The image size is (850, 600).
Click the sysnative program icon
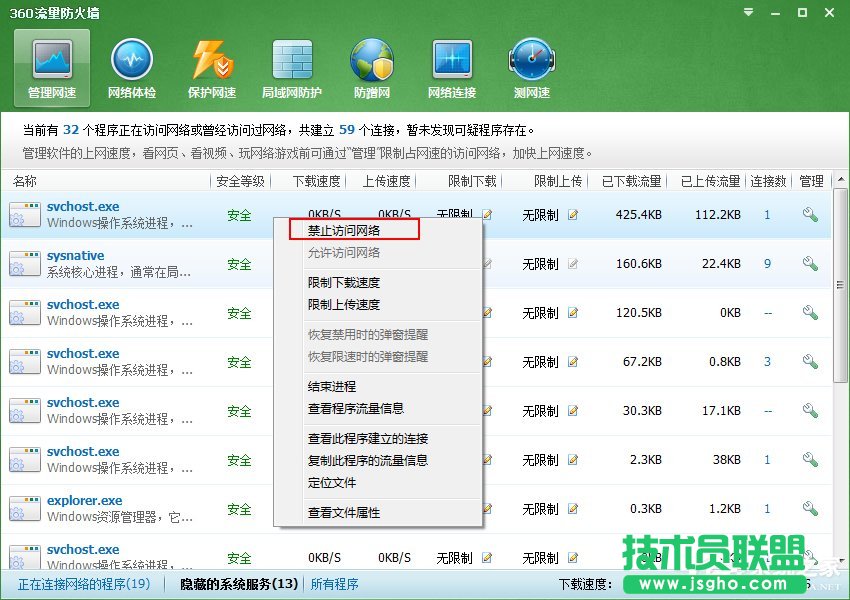point(25,264)
